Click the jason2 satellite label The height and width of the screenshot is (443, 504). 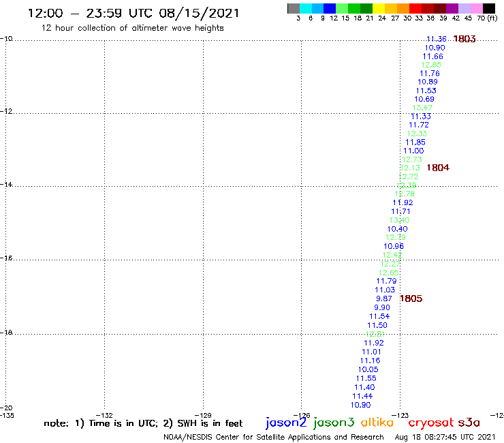point(286,423)
